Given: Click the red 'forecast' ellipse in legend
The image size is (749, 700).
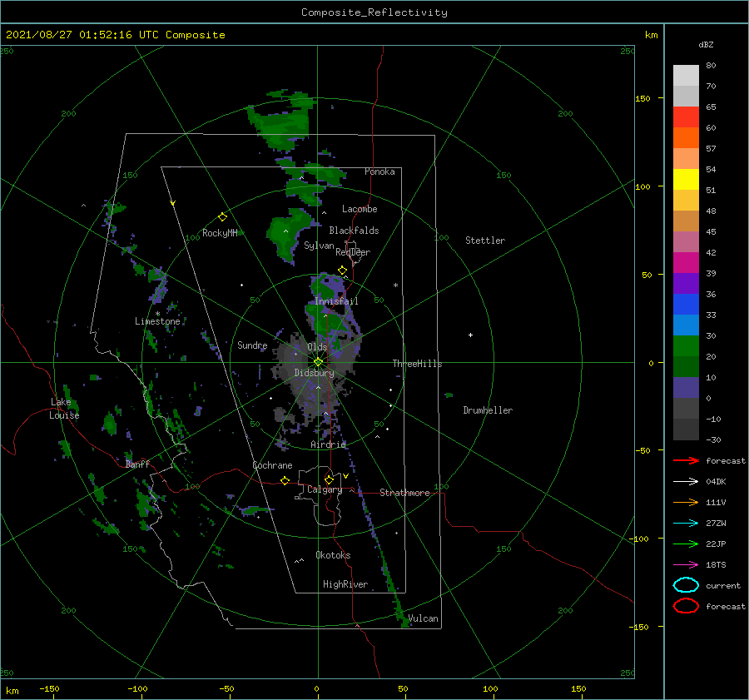Looking at the screenshot, I should (686, 606).
